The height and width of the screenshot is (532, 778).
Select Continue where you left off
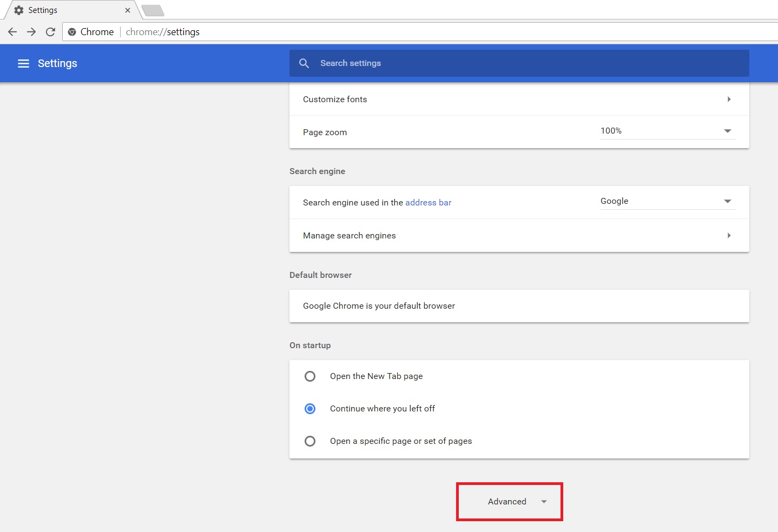310,409
